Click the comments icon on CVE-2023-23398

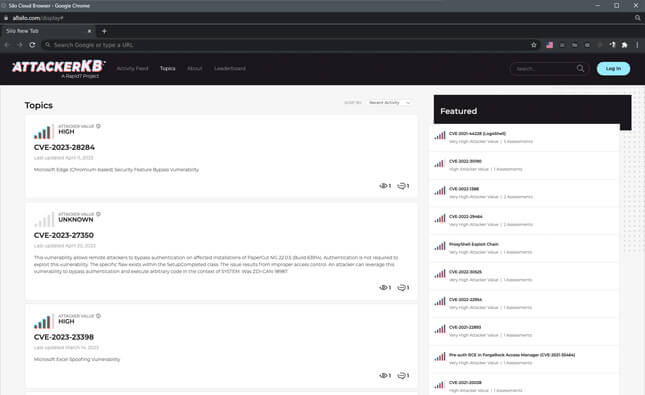click(x=401, y=376)
